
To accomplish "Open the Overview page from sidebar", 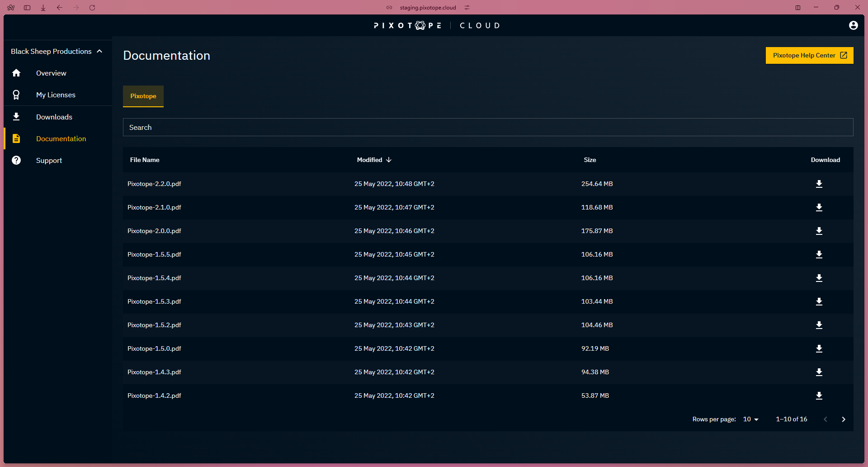I will 51,73.
